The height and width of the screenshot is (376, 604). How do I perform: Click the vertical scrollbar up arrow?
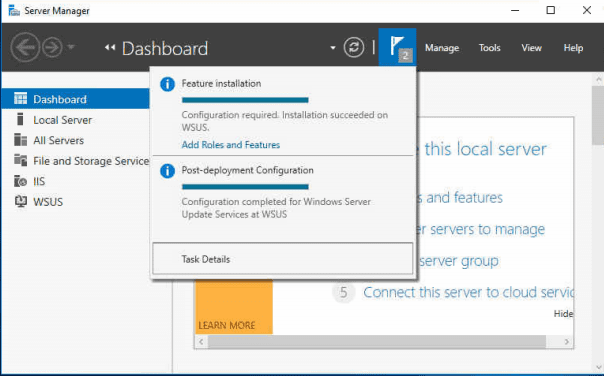coord(598,79)
